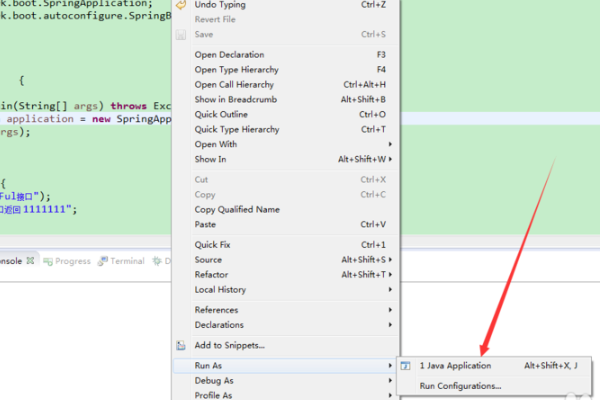This screenshot has height=400, width=600.
Task: Click the Progress tab icon
Action: [x=48, y=261]
